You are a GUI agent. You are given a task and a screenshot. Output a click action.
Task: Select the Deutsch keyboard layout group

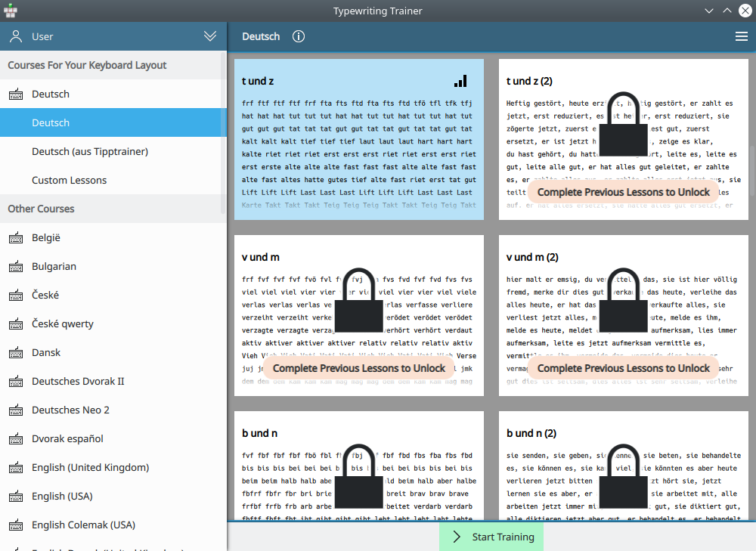point(51,94)
